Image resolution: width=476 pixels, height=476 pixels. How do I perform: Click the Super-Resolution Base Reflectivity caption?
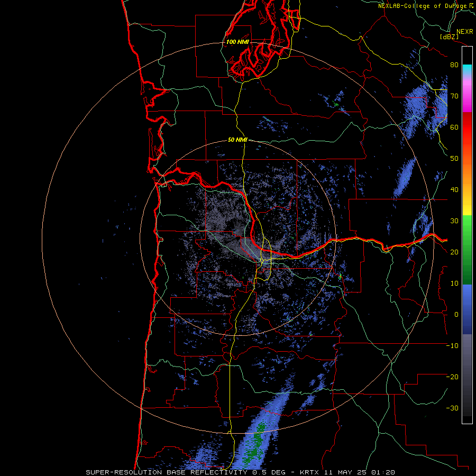click(240, 472)
